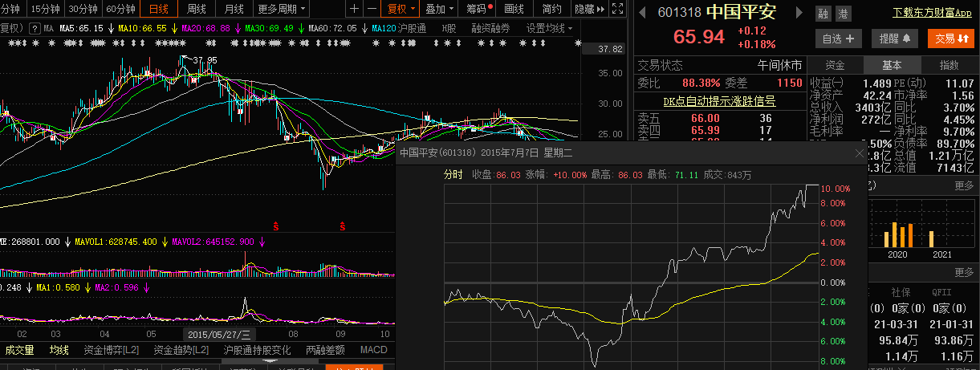Go to next stock with right arrow

tap(799, 13)
